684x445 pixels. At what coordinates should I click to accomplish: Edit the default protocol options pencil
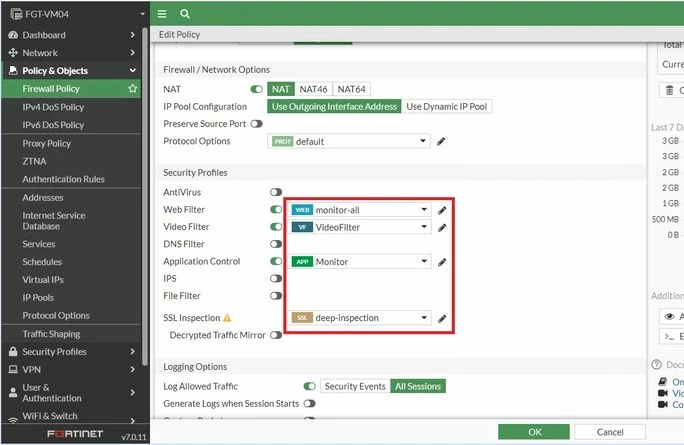[x=441, y=141]
